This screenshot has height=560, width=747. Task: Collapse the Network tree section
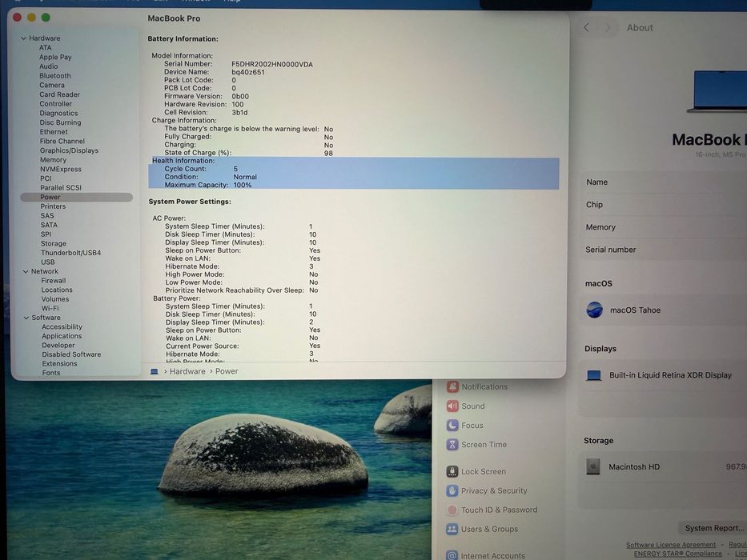(26, 271)
